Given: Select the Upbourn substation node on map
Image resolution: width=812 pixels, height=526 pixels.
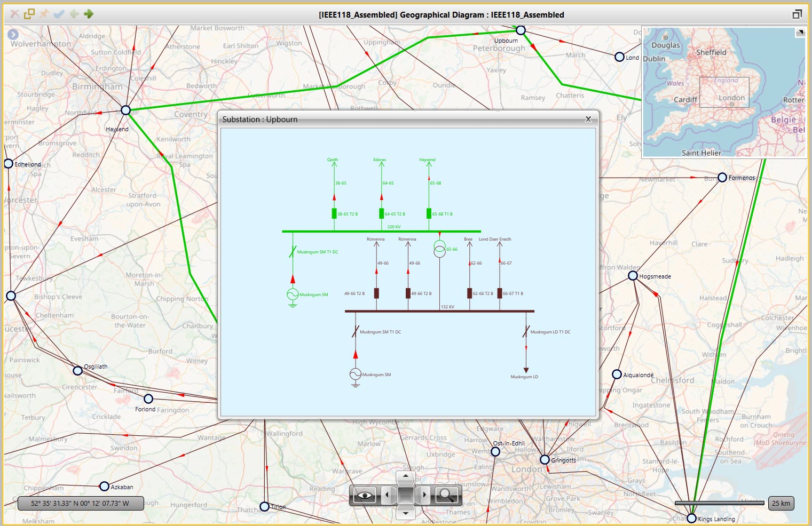Looking at the screenshot, I should [521, 30].
